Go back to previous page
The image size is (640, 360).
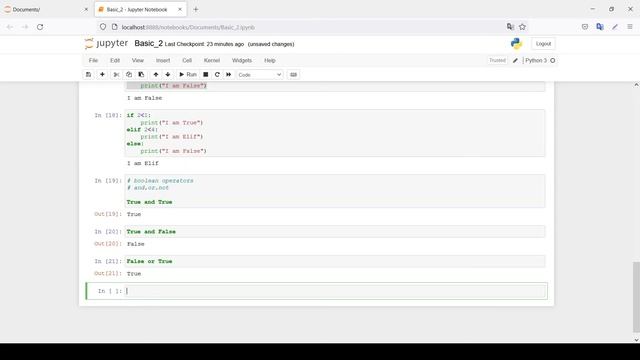[10, 27]
